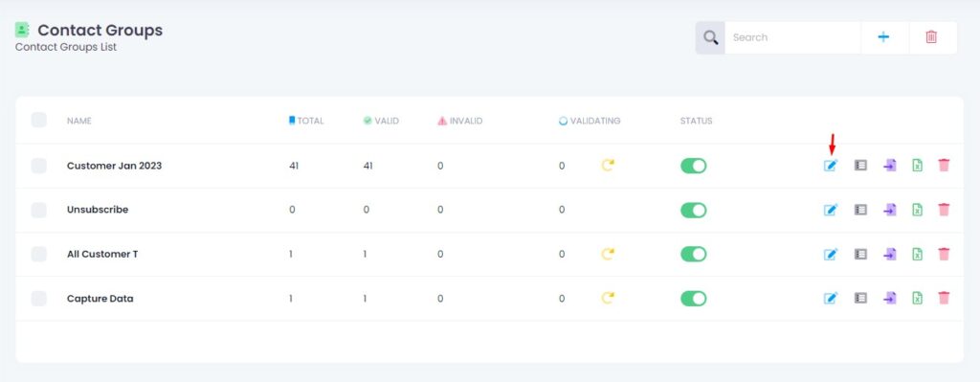Import contacts into Customer Jan 2023
This screenshot has height=382, width=980.
coord(889,166)
